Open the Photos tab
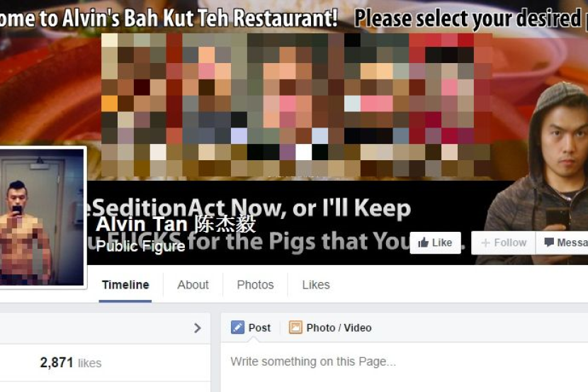 click(x=255, y=285)
